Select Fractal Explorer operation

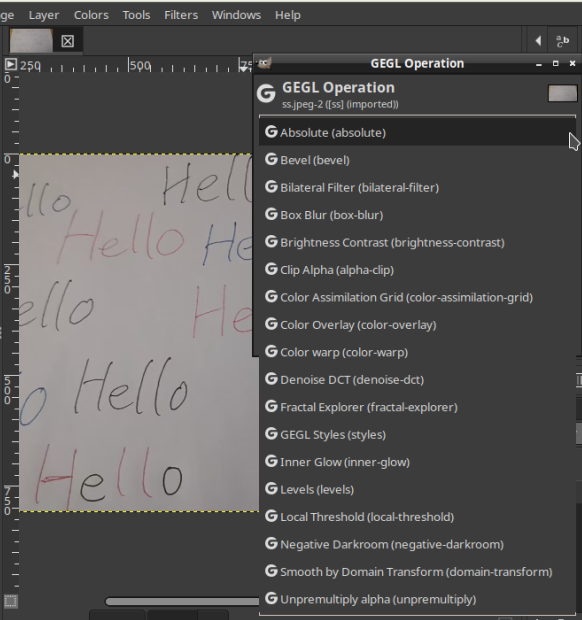417,407
